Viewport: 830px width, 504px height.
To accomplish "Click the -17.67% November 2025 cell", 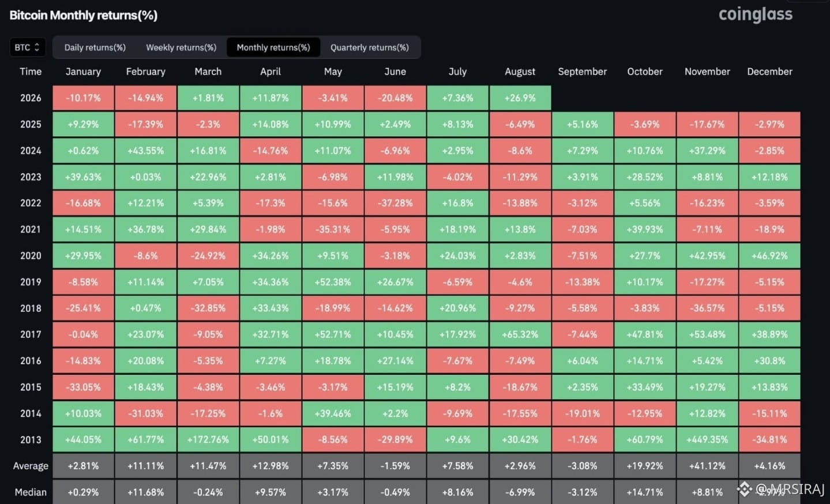I will tap(707, 124).
